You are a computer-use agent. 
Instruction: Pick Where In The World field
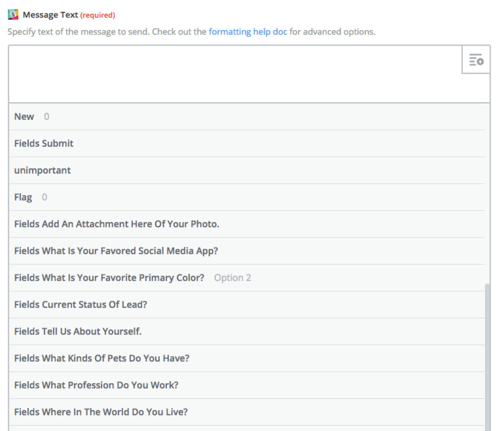coord(247,412)
